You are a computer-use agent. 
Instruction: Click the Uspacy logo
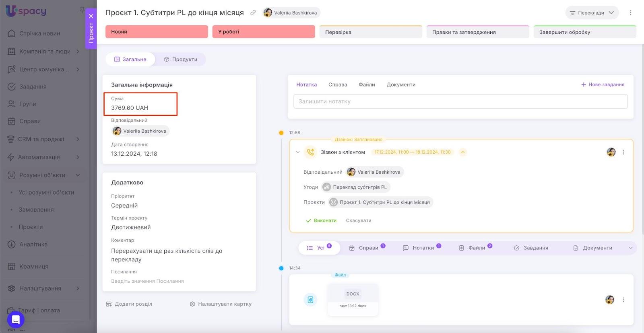pos(26,11)
